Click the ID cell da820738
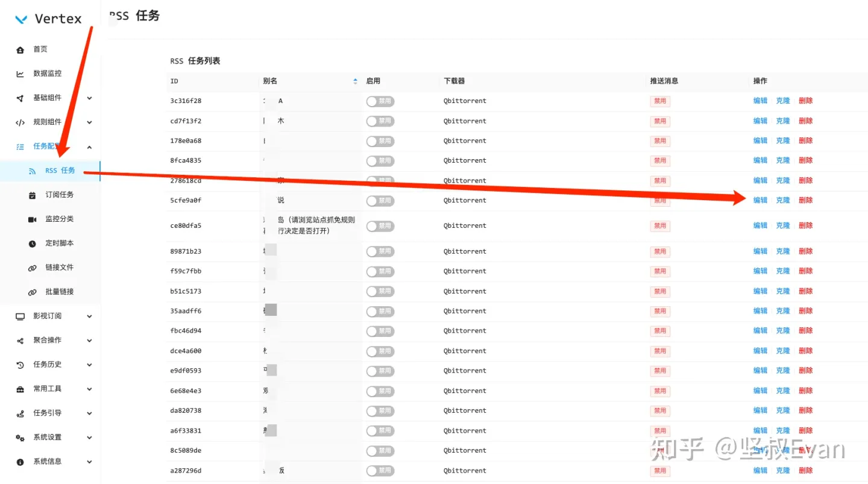This screenshot has width=868, height=484. (x=186, y=410)
